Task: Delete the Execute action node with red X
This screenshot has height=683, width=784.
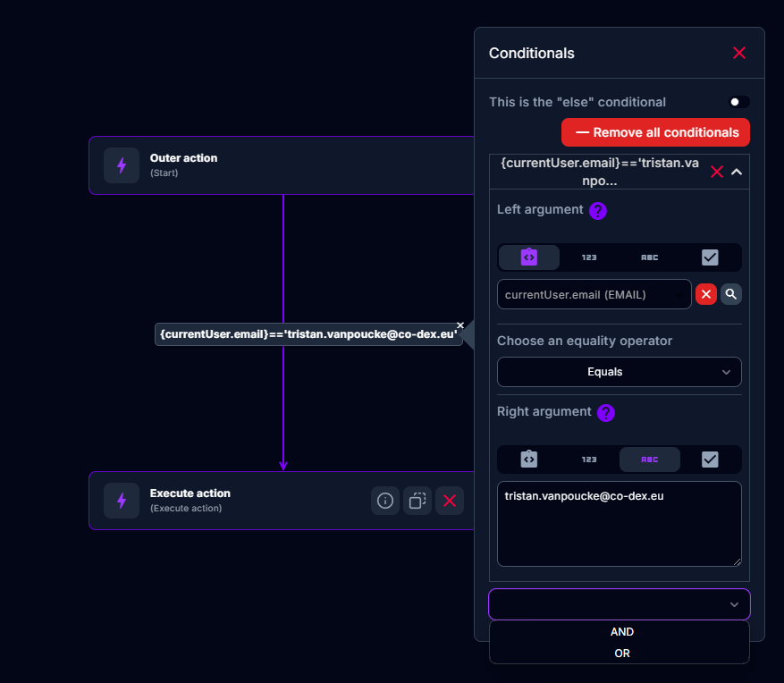Action: point(450,501)
